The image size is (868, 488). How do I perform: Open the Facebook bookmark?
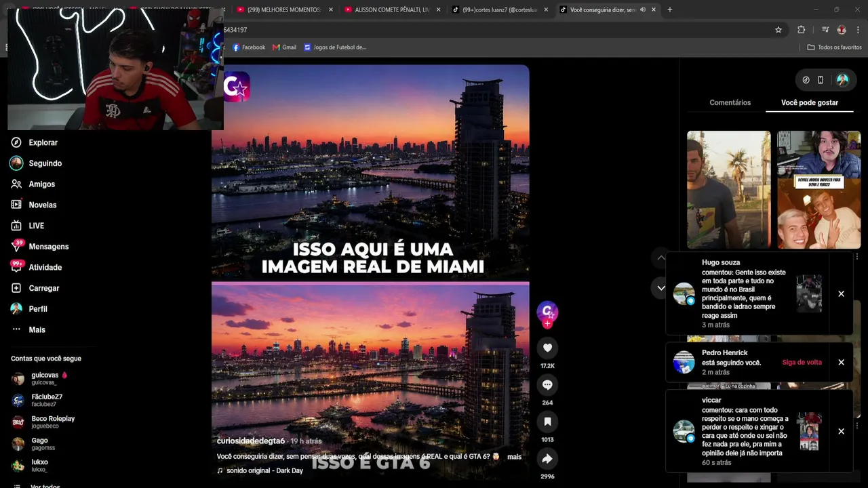point(248,47)
